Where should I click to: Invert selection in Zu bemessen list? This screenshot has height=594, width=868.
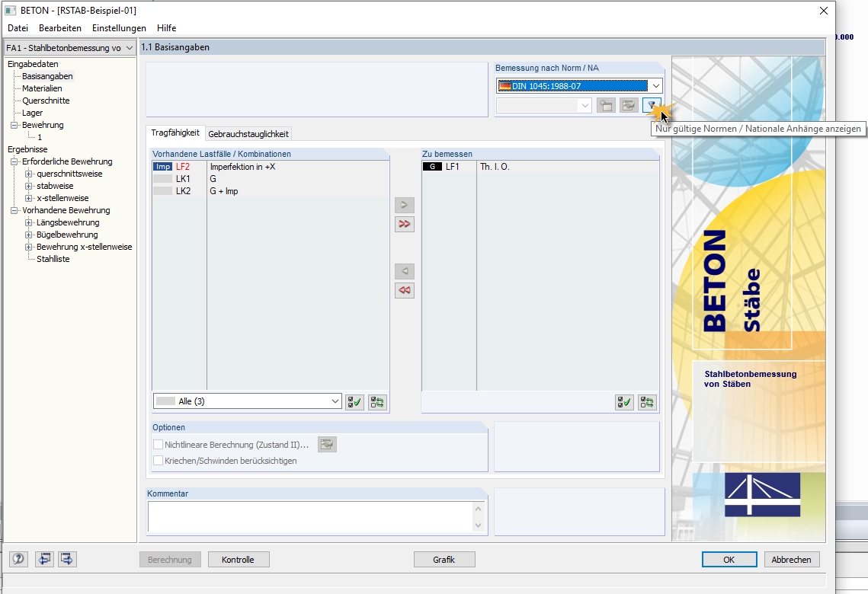click(x=647, y=402)
